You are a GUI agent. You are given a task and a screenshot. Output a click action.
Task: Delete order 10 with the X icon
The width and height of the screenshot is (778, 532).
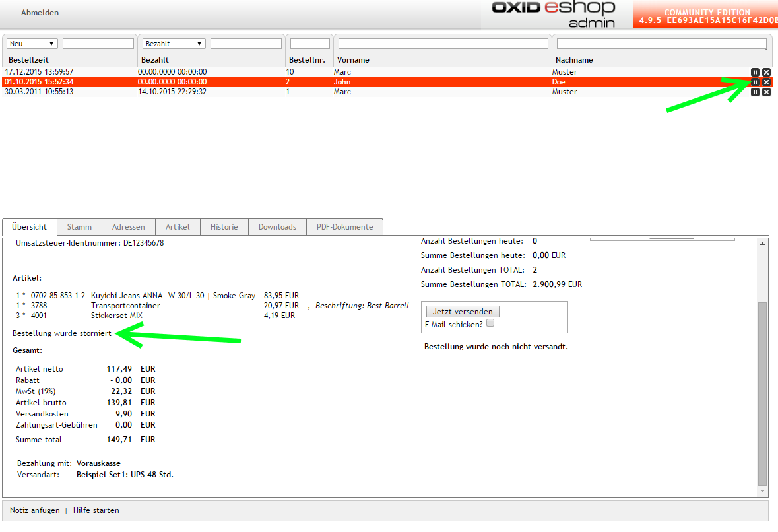[767, 72]
